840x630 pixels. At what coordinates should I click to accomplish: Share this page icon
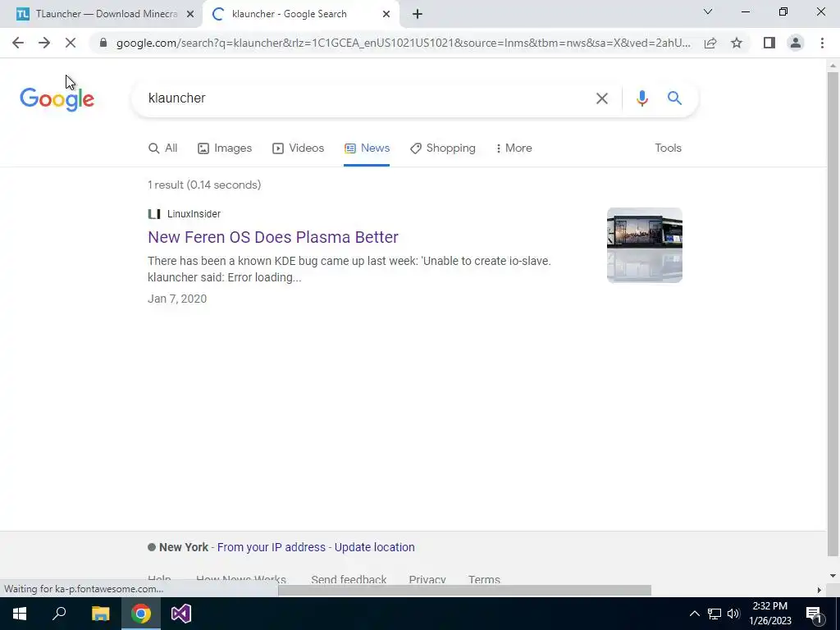pyautogui.click(x=710, y=43)
